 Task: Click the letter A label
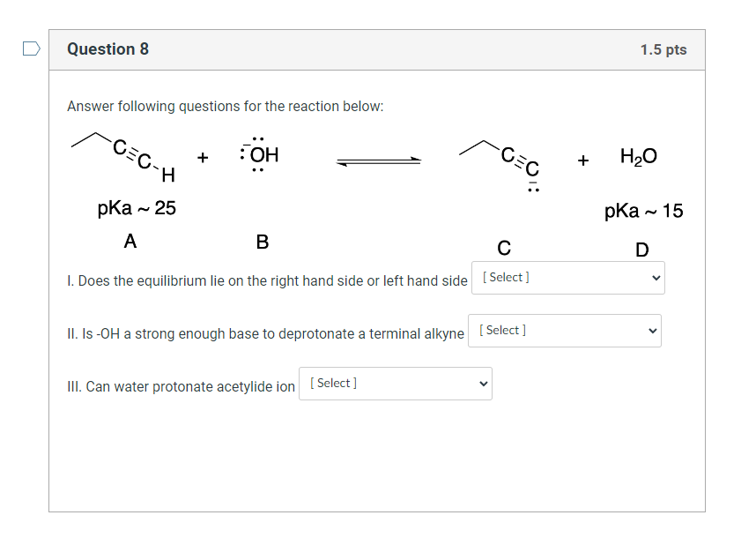click(130, 241)
